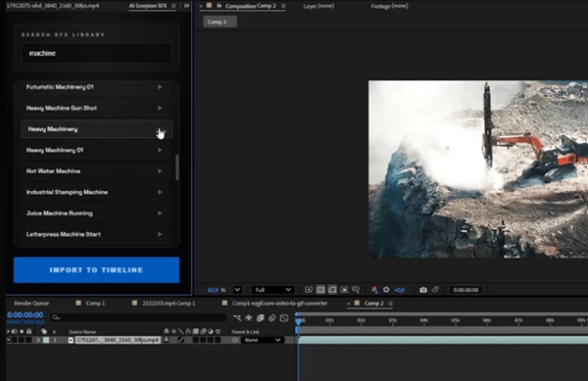Image resolution: width=588 pixels, height=381 pixels.
Task: Toggle the shy switch on layer 1
Action: pyautogui.click(x=167, y=340)
